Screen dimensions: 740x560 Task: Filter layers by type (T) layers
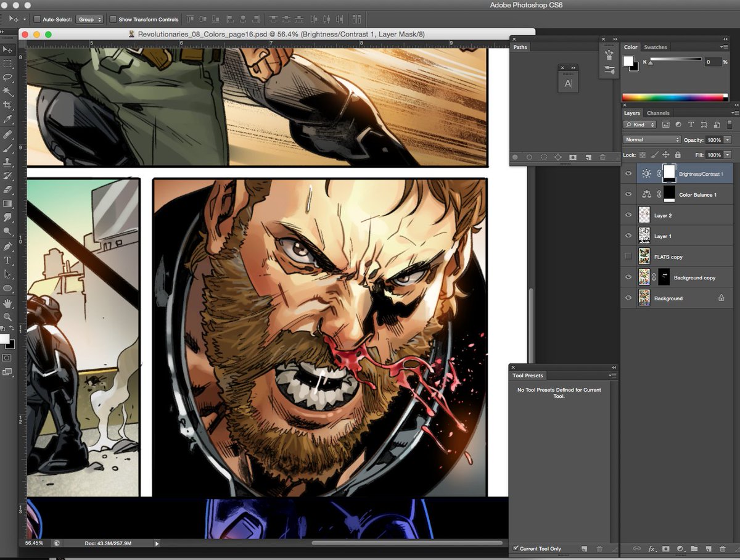691,125
